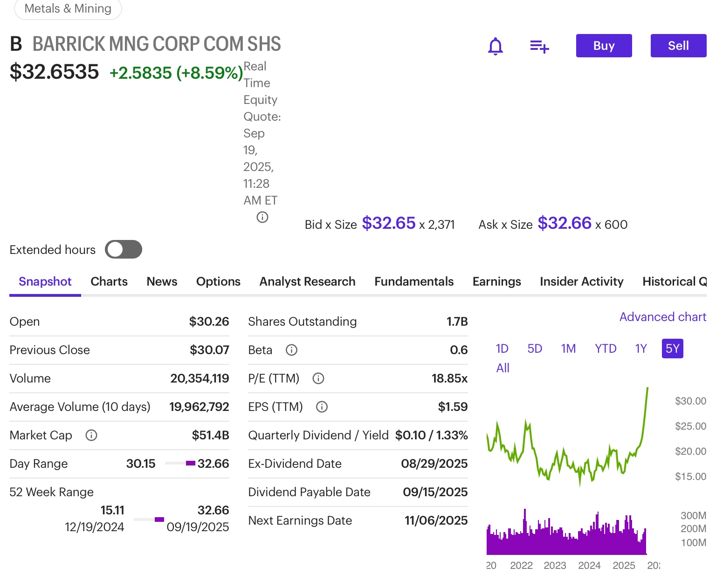Click the Ex-Dividend Date 08/29/2025

(x=434, y=464)
